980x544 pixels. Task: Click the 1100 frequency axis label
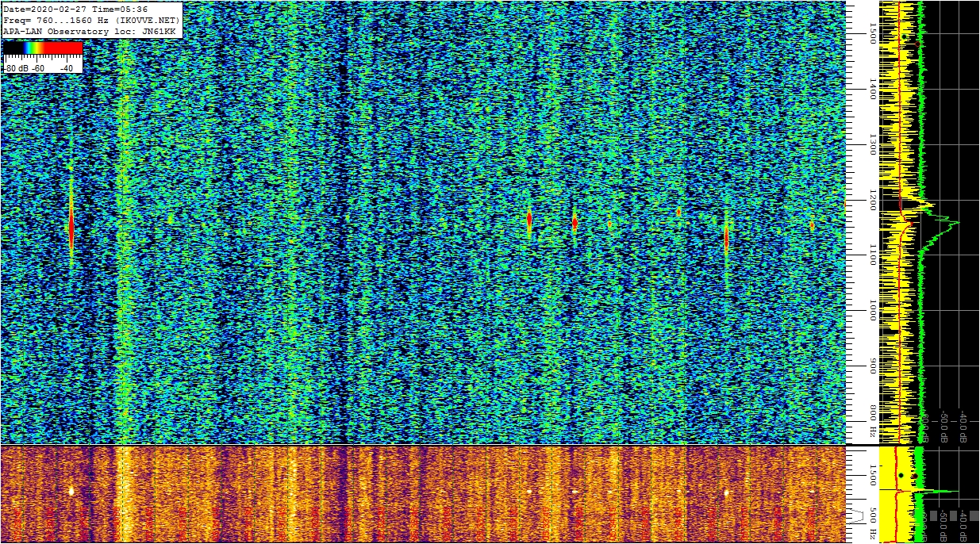[872, 255]
